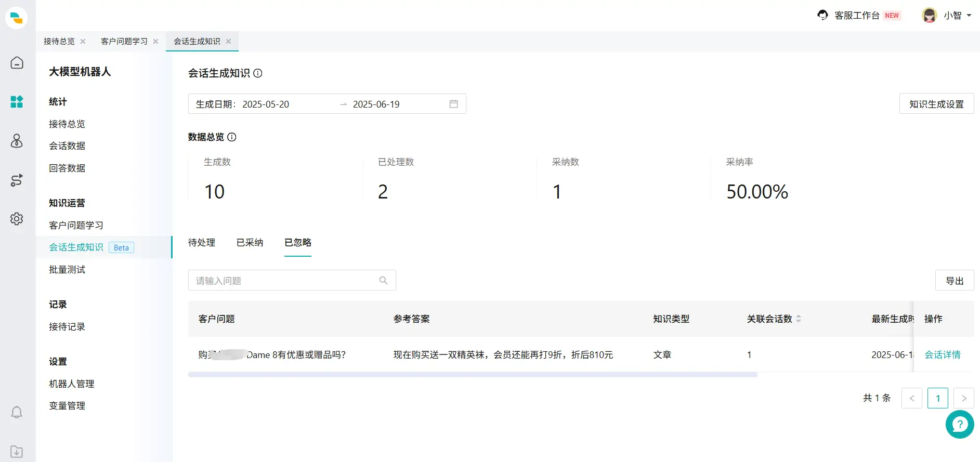Select the green apps grid sidebar icon
This screenshot has height=462, width=980.
pyautogui.click(x=17, y=102)
